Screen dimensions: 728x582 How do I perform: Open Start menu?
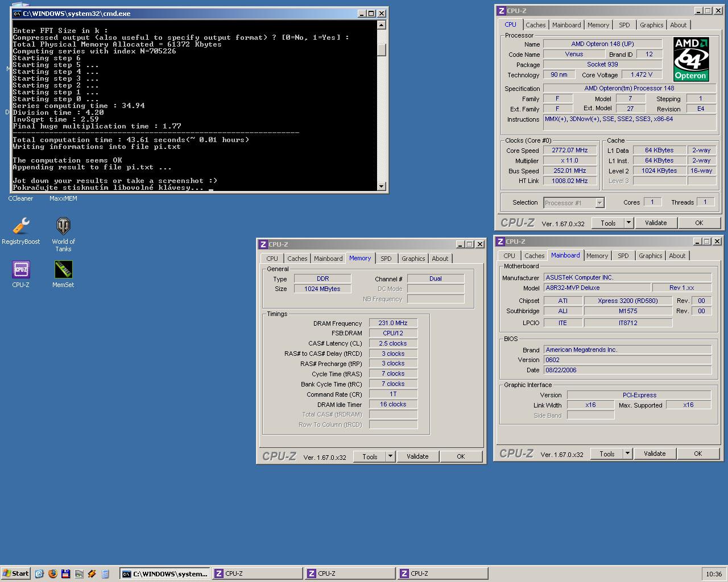click(16, 573)
